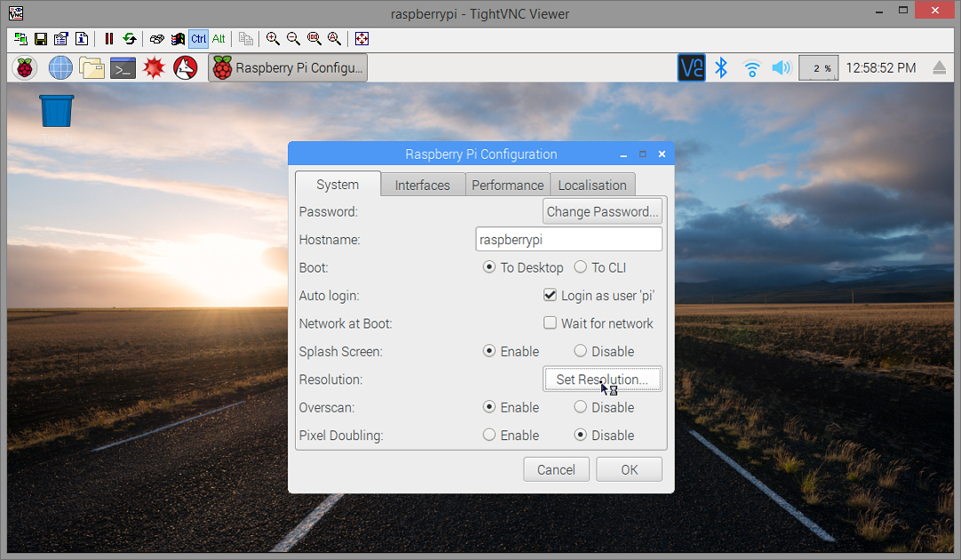Screen dimensions: 961x560
Task: Pause the VNC session with red bars icon
Action: pos(109,39)
